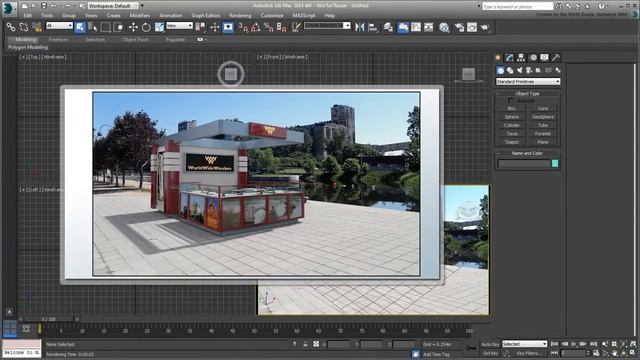Open the Selection Filter dropdown showing All
The height and width of the screenshot is (360, 640).
click(x=59, y=26)
